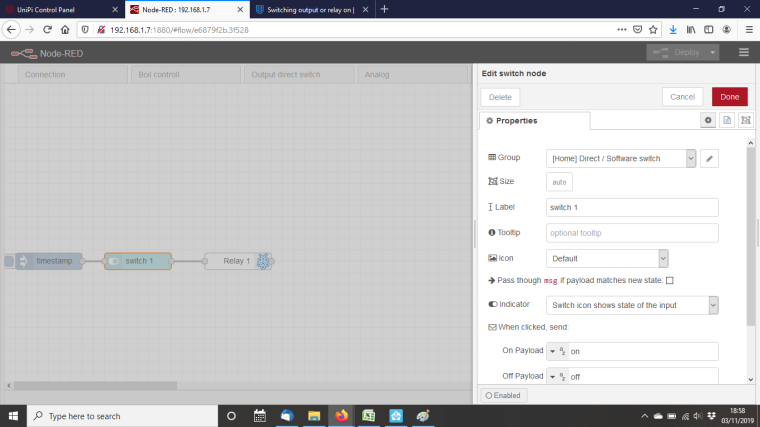Screen dimensions: 760x427
Task: Click the properties panel vertical scrollbar
Action: tap(750, 237)
